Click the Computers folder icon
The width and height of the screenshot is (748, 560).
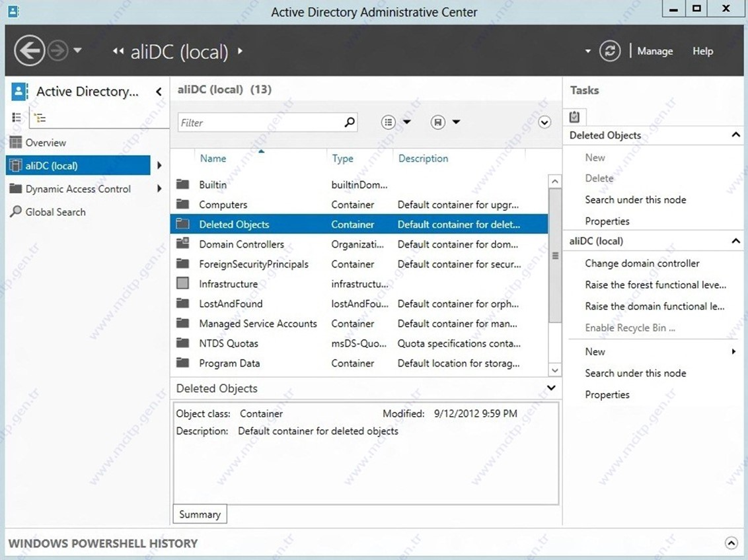pos(183,204)
